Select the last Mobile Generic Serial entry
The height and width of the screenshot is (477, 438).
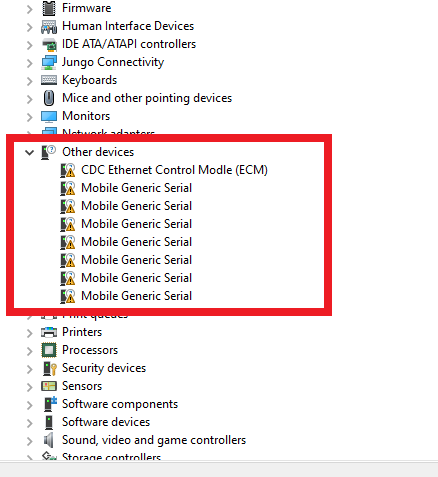137,296
